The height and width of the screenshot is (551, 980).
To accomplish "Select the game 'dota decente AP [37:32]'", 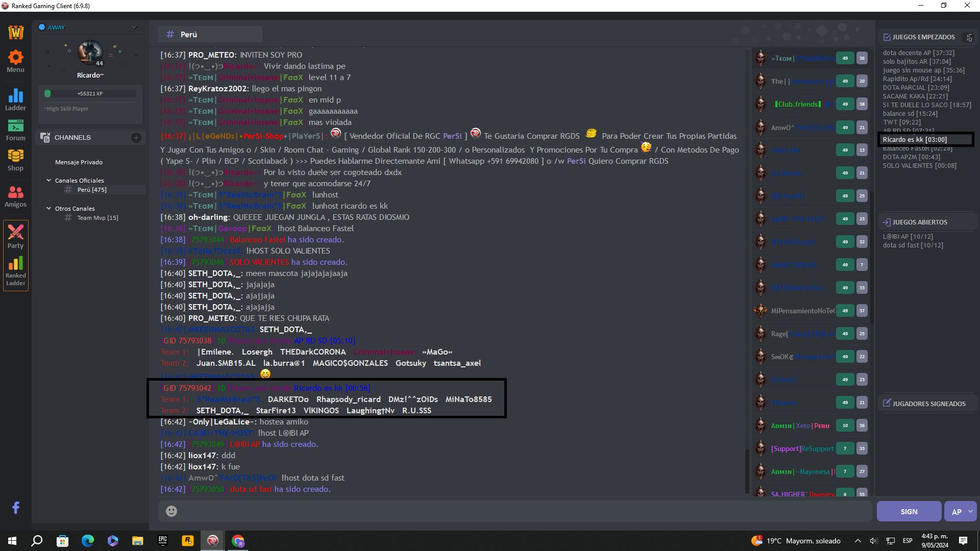I will coord(918,53).
